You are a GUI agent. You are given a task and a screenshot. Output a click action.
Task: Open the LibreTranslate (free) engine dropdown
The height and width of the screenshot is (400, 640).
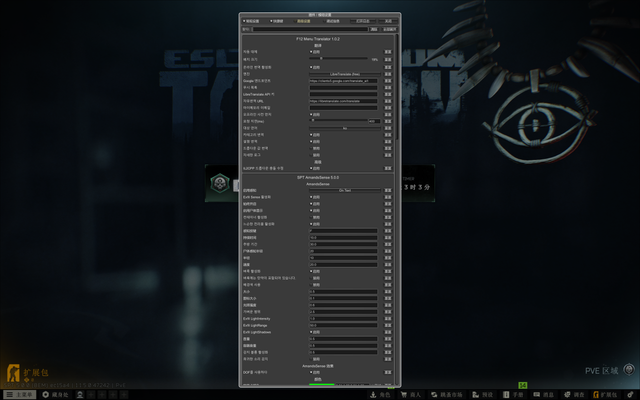pos(345,74)
